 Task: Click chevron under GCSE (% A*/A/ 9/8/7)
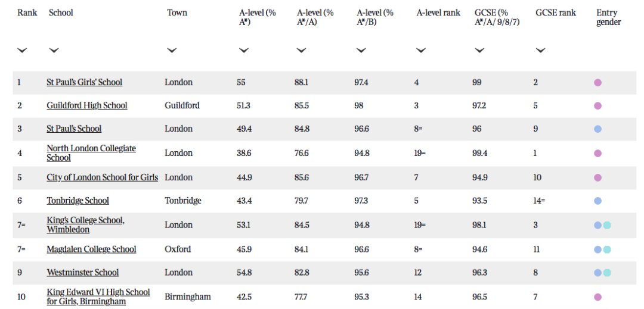pos(479,51)
